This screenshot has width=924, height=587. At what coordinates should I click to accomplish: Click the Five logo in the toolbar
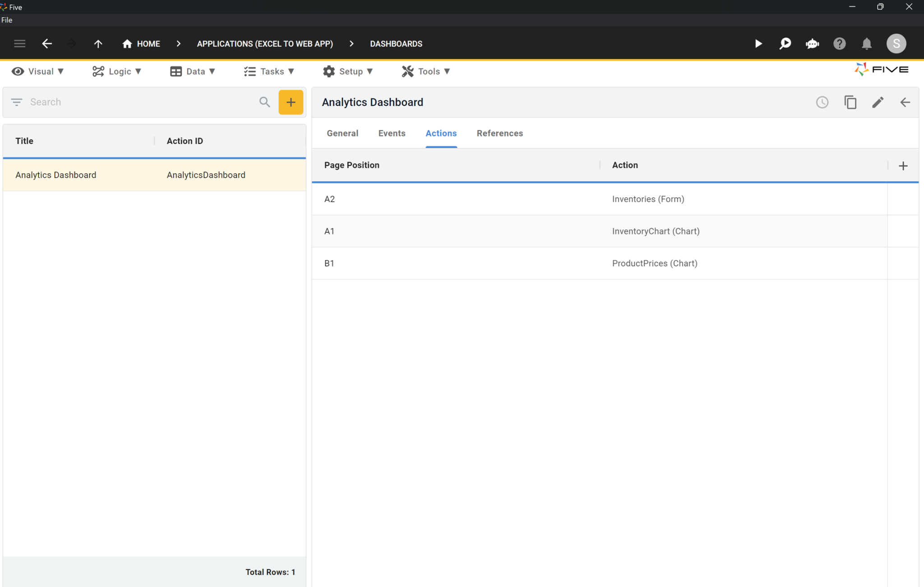click(881, 69)
